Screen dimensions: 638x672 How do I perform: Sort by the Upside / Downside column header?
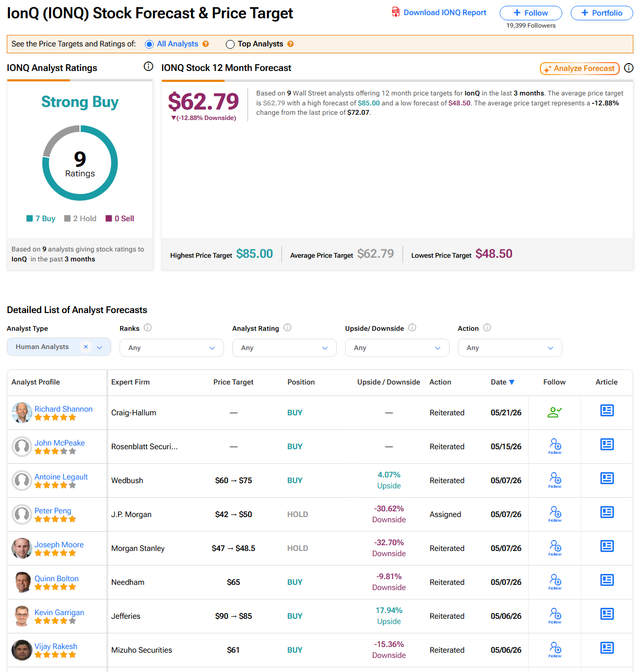pos(389,382)
